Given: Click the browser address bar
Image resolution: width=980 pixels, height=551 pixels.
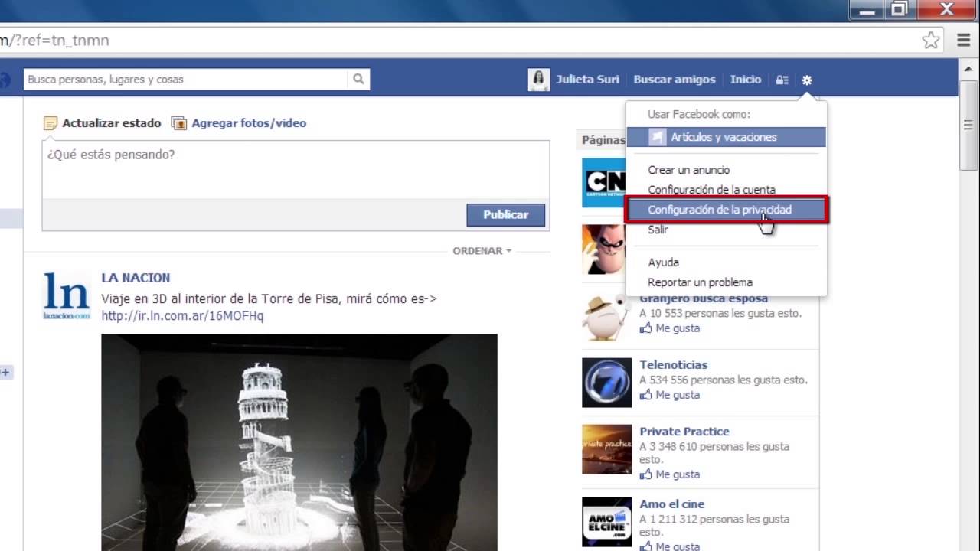Looking at the screenshot, I should coord(459,41).
